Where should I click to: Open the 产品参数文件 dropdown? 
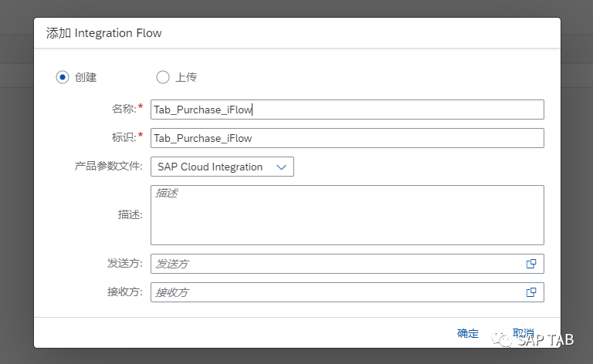222,167
